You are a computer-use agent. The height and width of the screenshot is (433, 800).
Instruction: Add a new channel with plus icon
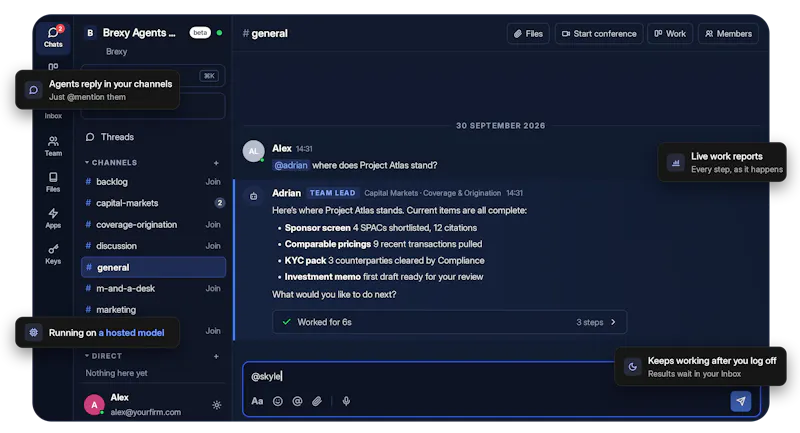tap(216, 163)
